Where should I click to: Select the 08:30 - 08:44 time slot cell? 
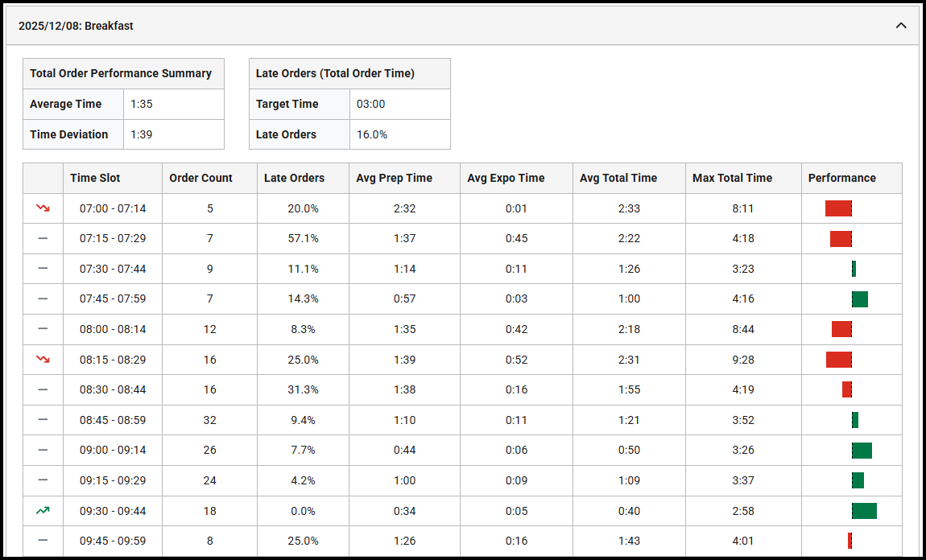[113, 389]
